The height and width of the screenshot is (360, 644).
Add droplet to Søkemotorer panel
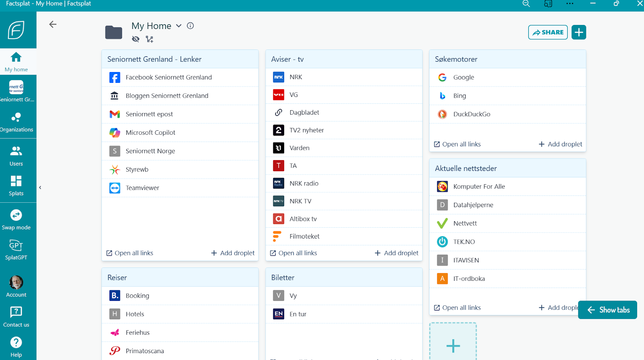tap(560, 144)
